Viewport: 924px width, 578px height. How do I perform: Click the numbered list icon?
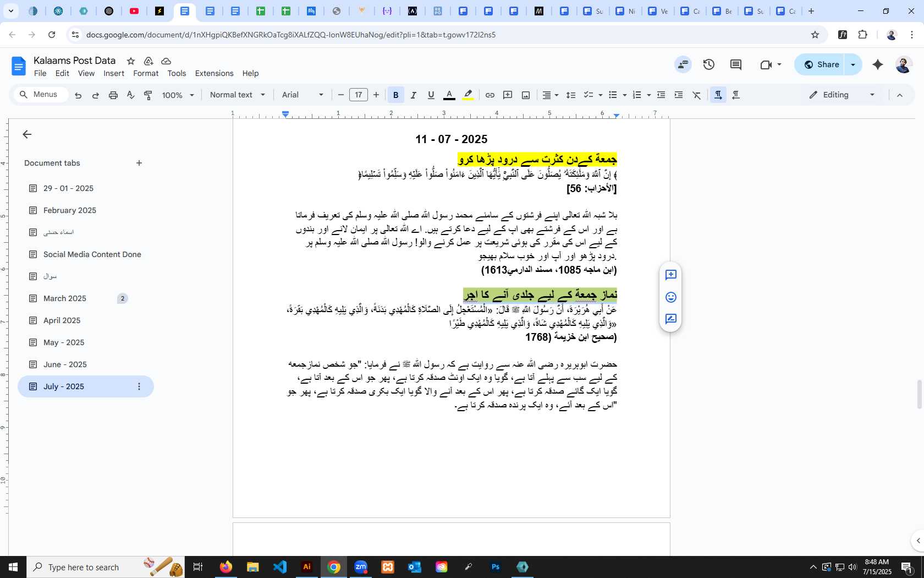(x=637, y=95)
